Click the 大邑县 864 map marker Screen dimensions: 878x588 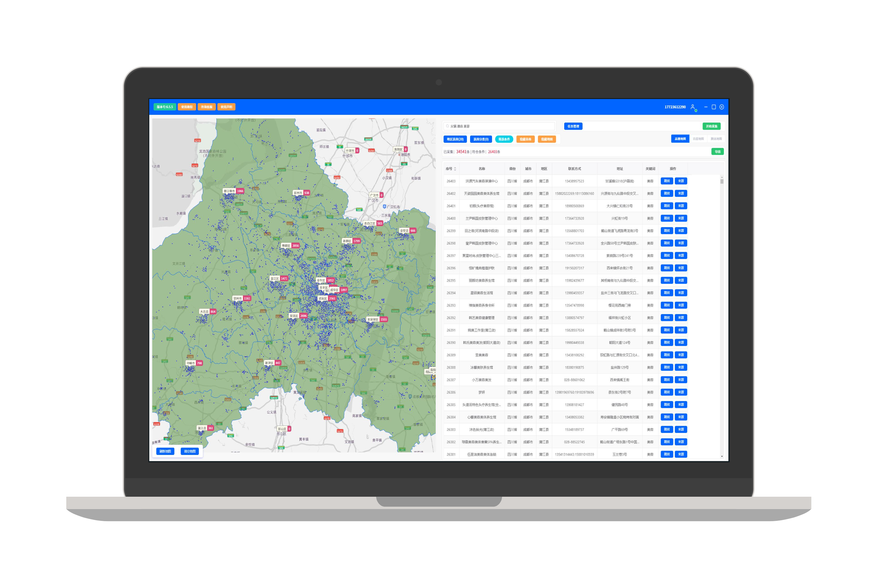pos(208,312)
